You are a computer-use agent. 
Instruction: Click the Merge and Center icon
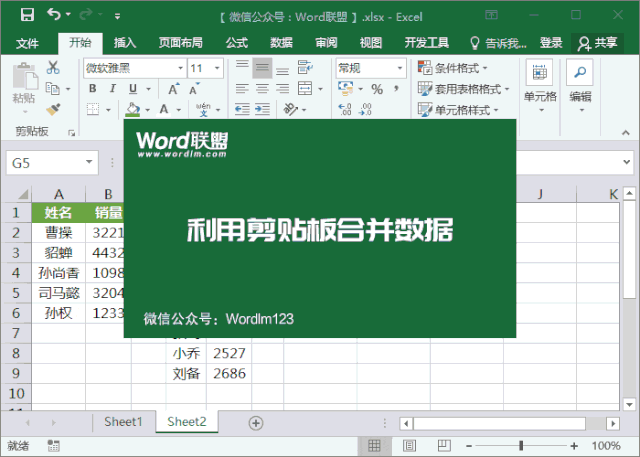[305, 89]
